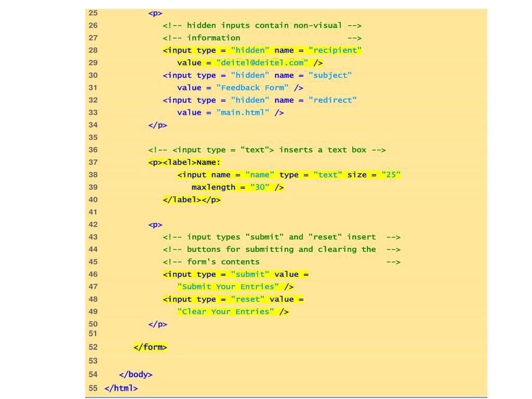Click the string "Submit Your Entries"
Screen dimensions: 532x399
coord(228,287)
